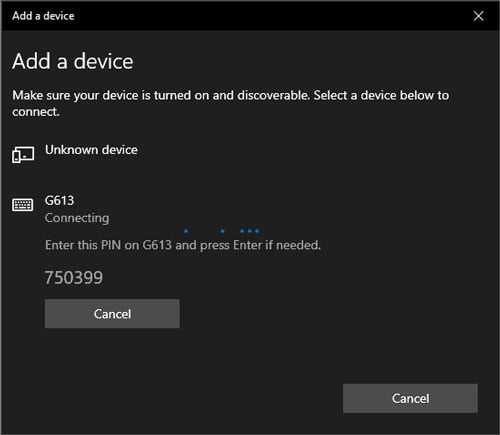
Task: Select the Unknown device entry label
Action: pos(91,150)
